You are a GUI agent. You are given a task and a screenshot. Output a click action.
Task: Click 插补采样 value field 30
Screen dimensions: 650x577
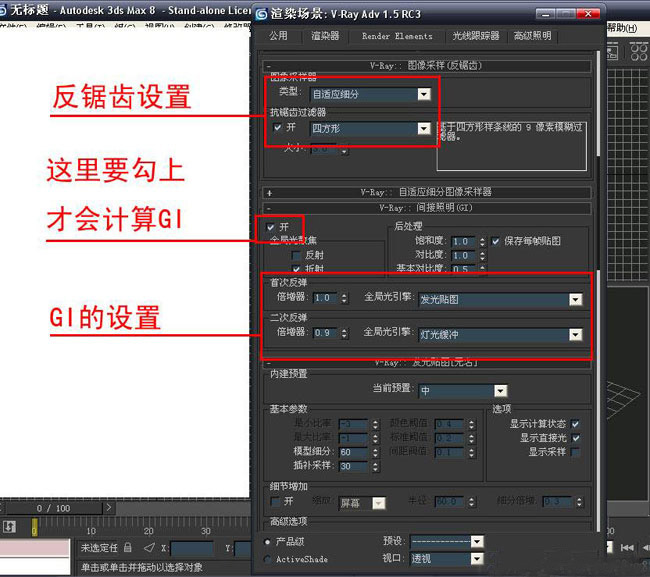point(354,466)
